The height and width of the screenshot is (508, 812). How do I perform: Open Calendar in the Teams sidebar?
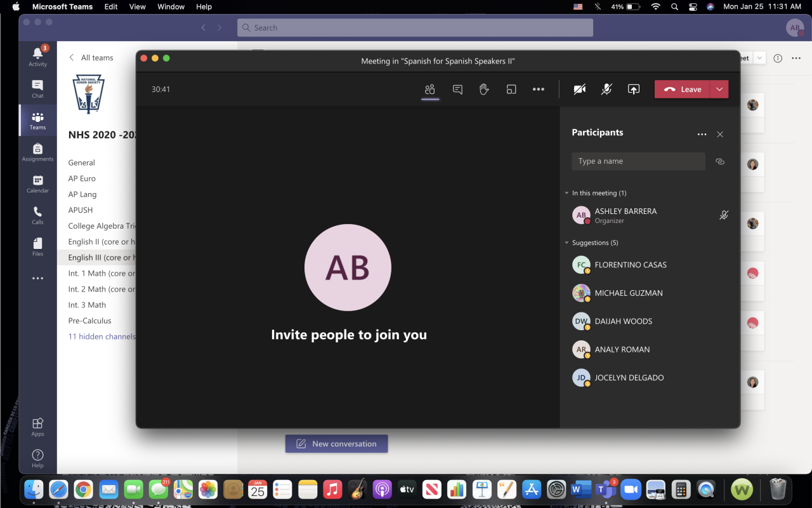point(37,184)
